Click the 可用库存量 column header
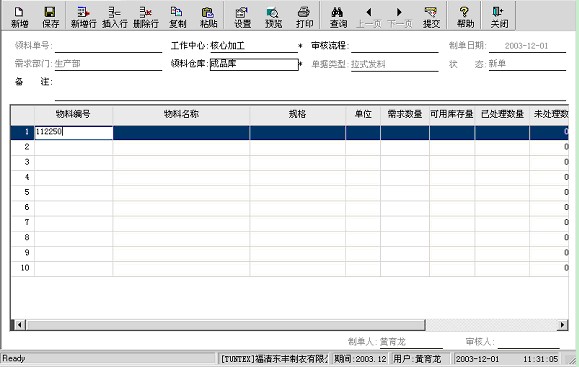This screenshot has width=579, height=367. coord(452,114)
